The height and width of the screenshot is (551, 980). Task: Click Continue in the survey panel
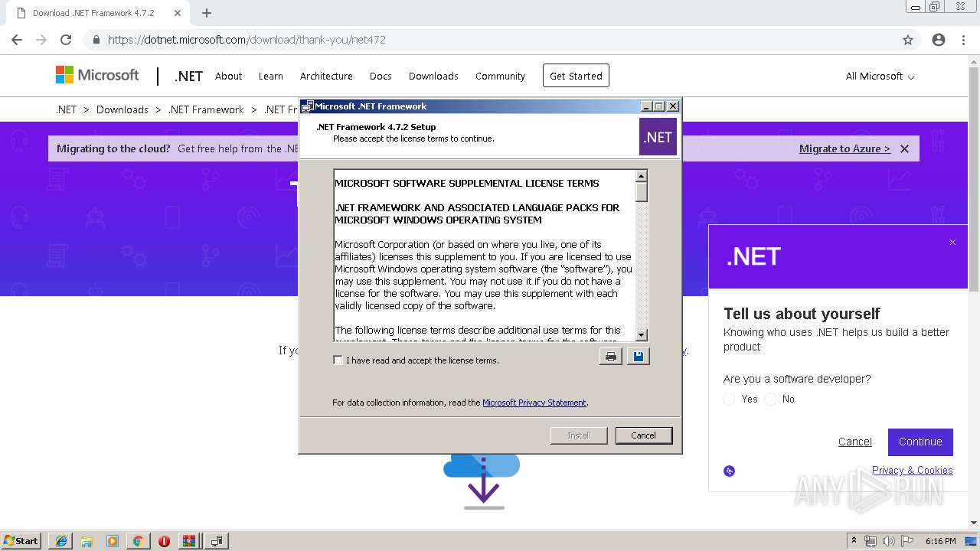pos(920,442)
